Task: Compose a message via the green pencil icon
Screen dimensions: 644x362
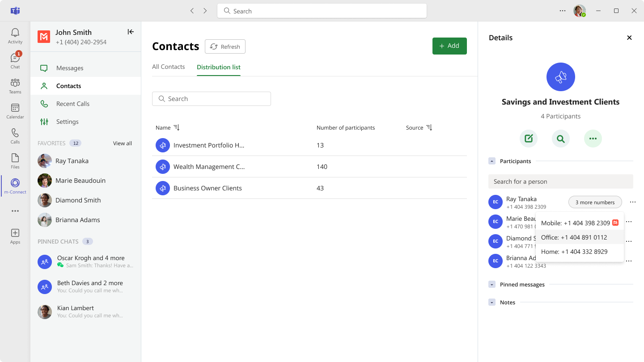Action: pos(529,139)
